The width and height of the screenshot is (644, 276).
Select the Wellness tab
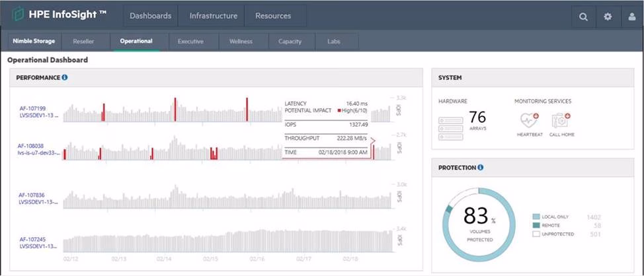(x=241, y=41)
